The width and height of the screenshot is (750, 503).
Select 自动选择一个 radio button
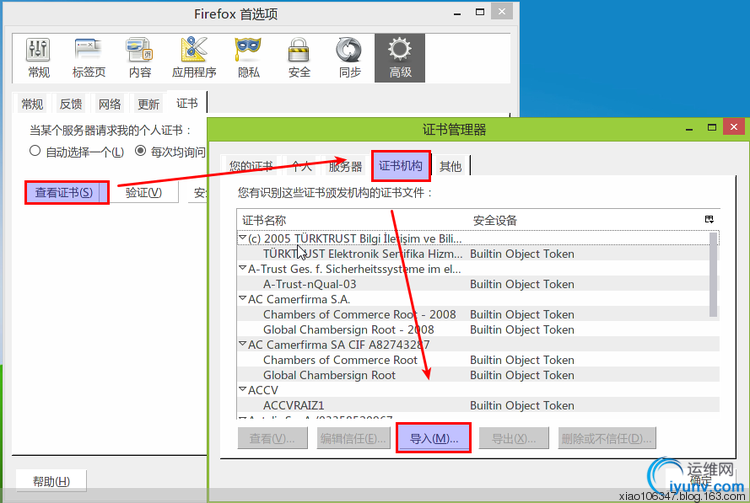point(34,151)
